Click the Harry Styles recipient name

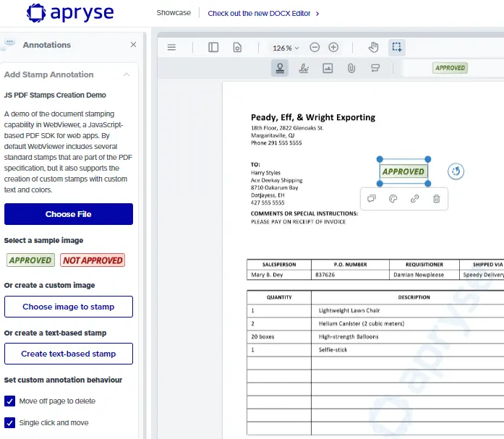(265, 173)
